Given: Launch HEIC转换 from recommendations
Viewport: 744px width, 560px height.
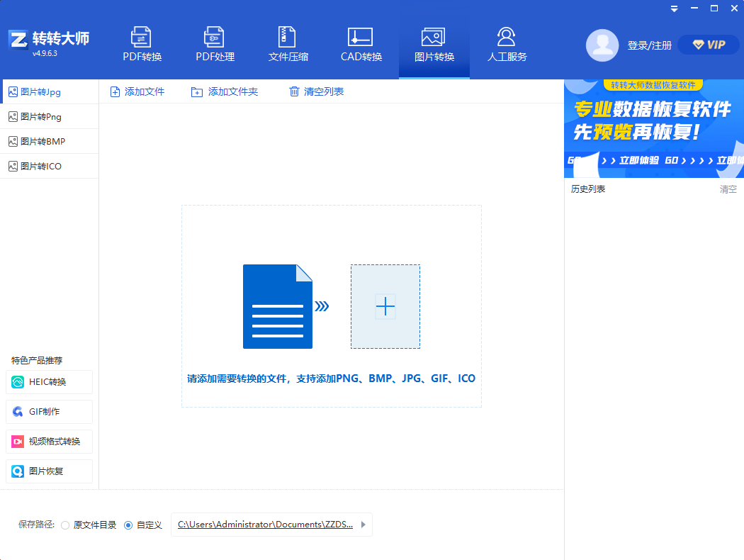Looking at the screenshot, I should pos(49,381).
